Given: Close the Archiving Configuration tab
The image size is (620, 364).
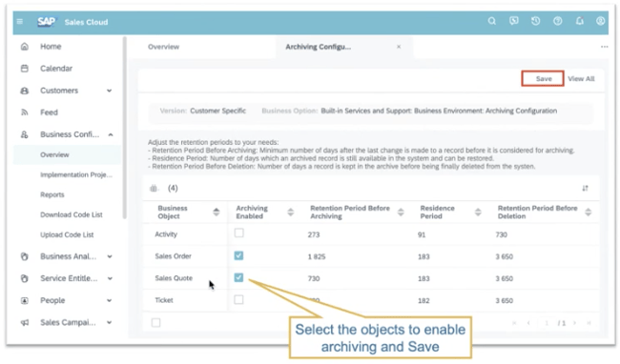Looking at the screenshot, I should tap(399, 47).
